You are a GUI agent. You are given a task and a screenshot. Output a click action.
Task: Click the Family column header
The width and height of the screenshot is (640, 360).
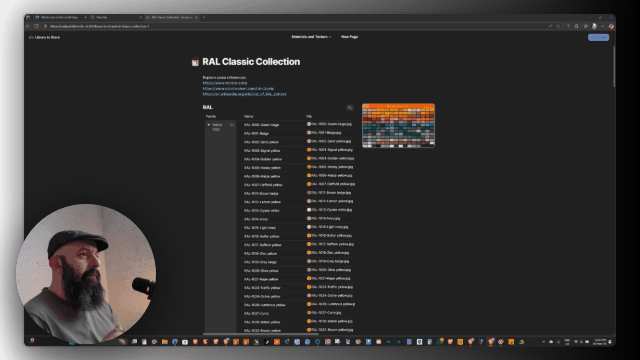pyautogui.click(x=211, y=117)
